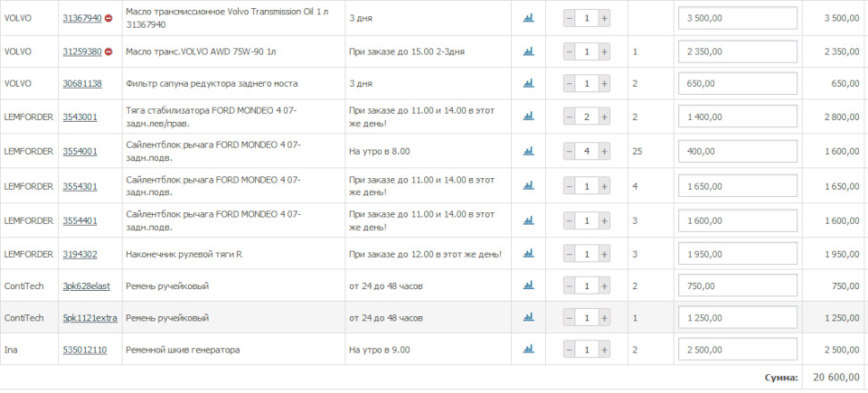Open part number link 3554401
868x393 pixels.
pos(80,220)
